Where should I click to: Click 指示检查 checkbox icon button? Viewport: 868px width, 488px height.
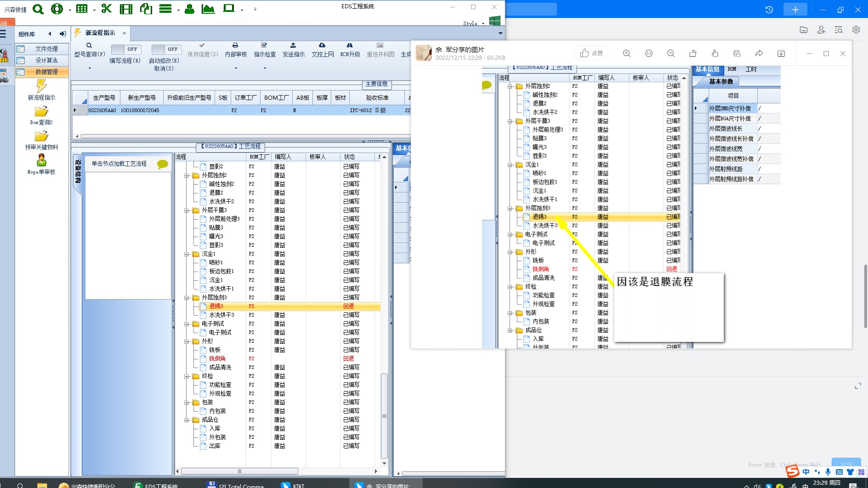pos(264,45)
